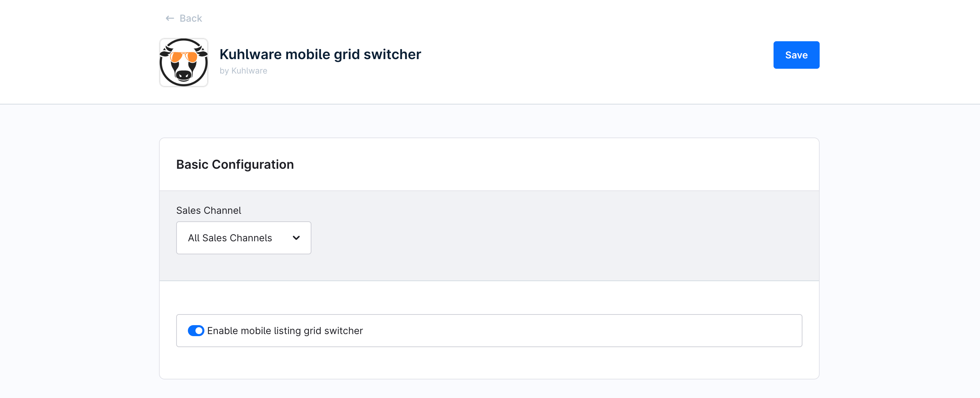Click the orange sunglasses on the cow logo
Image resolution: width=980 pixels, height=398 pixels.
click(184, 57)
